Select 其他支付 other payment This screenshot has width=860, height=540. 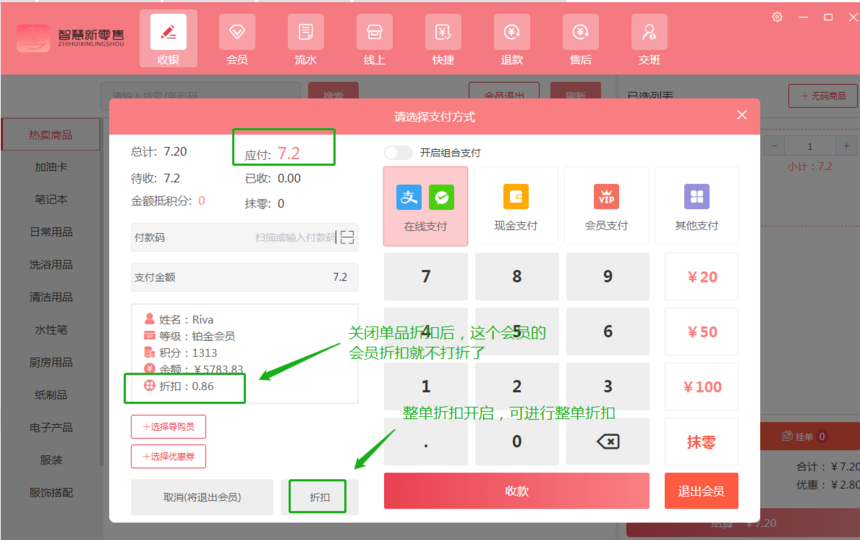(697, 206)
